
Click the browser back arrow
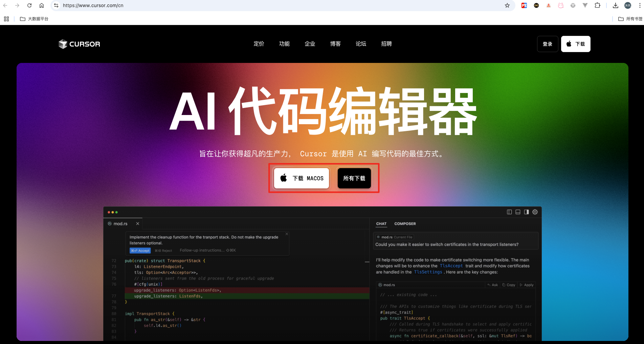tap(5, 5)
